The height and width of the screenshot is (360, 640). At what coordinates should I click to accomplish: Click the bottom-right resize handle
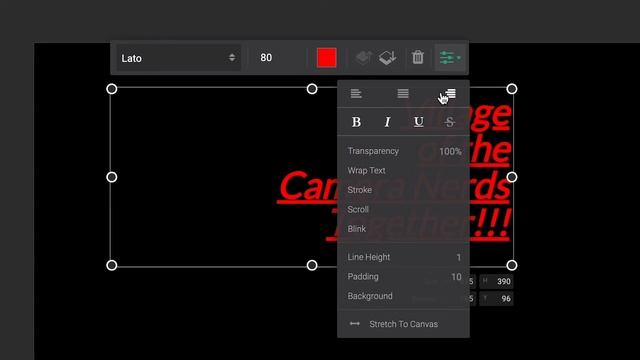pyautogui.click(x=512, y=265)
